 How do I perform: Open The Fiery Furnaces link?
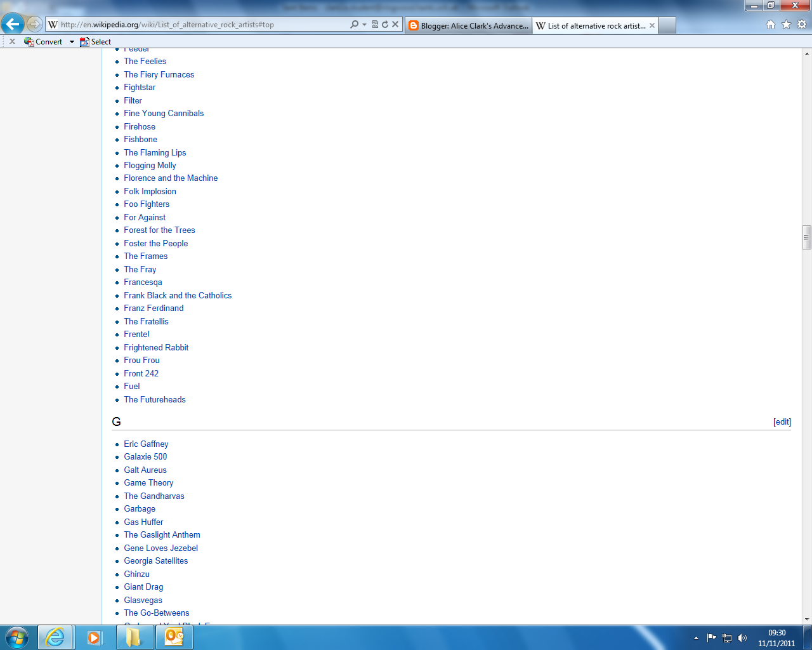click(x=159, y=74)
